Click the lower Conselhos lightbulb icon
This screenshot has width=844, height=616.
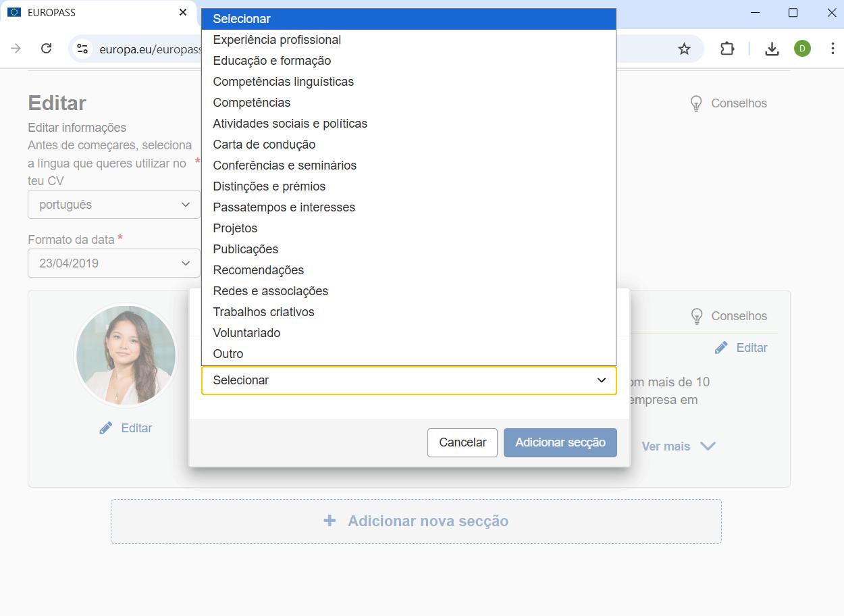[x=696, y=315]
